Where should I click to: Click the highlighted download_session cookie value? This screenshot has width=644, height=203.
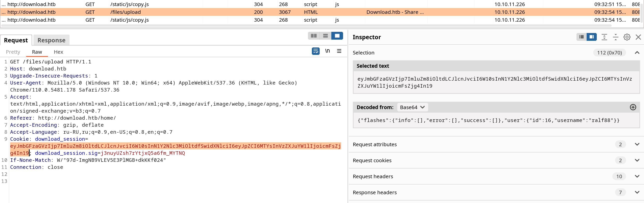(175, 150)
